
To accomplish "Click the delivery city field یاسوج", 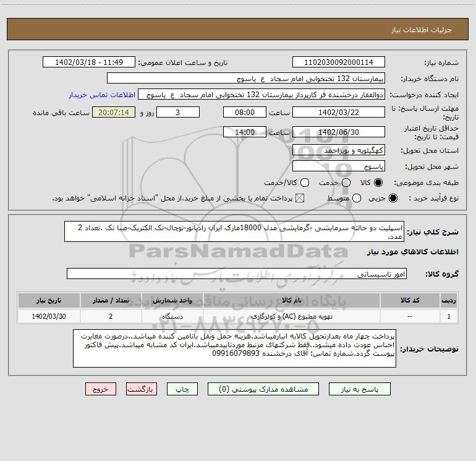I will click(x=339, y=166).
